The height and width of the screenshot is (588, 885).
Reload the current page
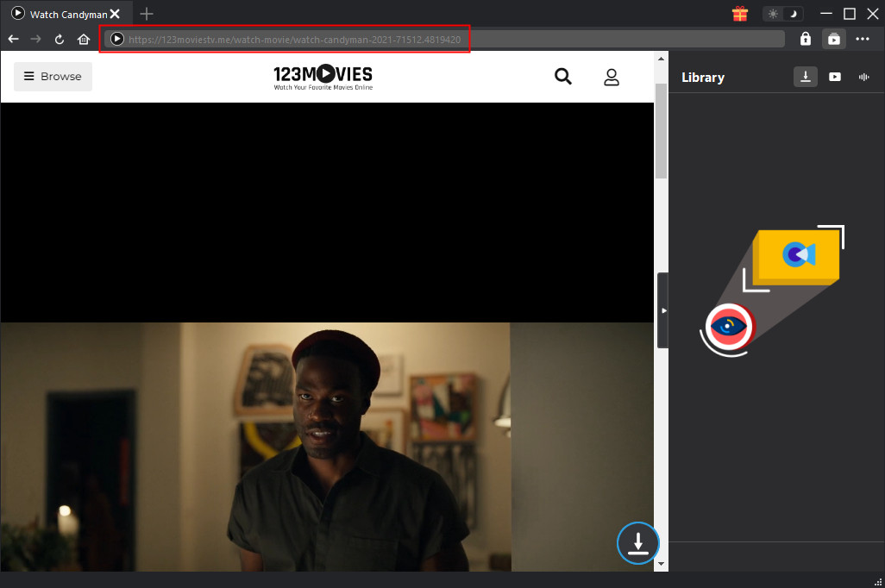[x=60, y=39]
